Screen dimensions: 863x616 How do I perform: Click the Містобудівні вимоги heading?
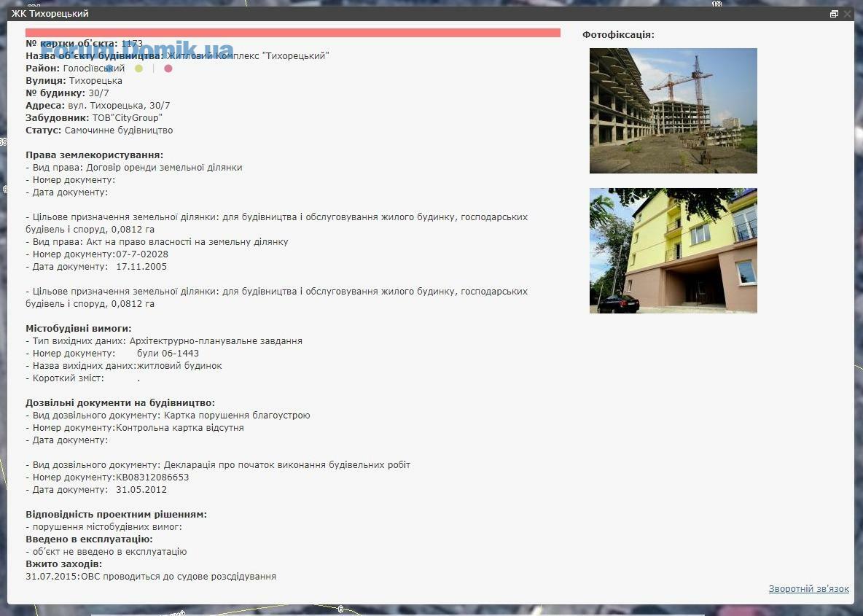tap(78, 329)
